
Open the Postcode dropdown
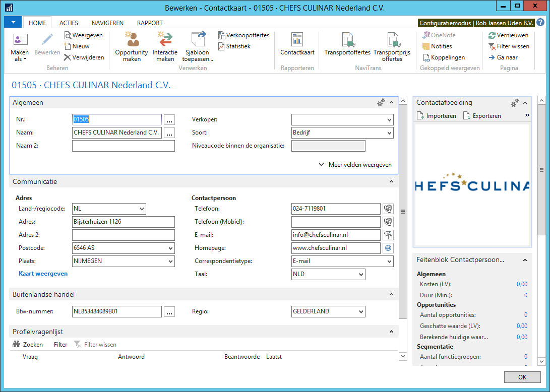pyautogui.click(x=170, y=248)
